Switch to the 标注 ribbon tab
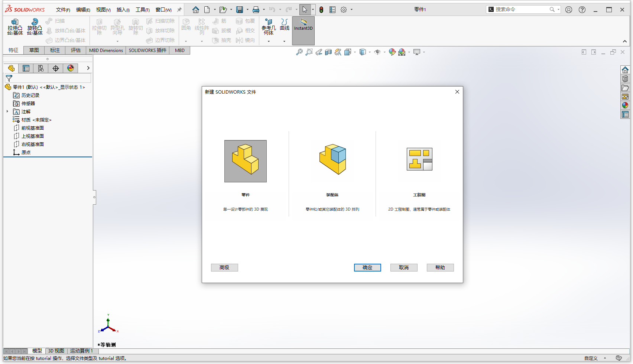633x364 pixels. (x=55, y=50)
